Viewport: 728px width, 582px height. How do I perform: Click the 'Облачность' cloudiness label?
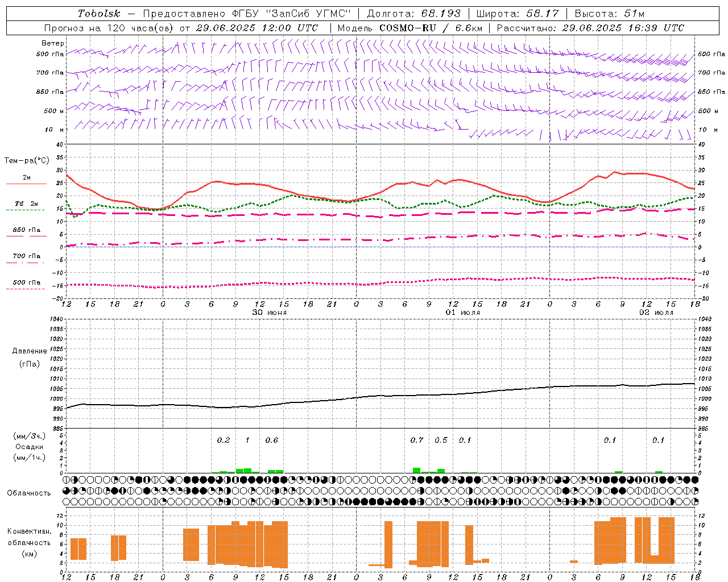click(29, 493)
